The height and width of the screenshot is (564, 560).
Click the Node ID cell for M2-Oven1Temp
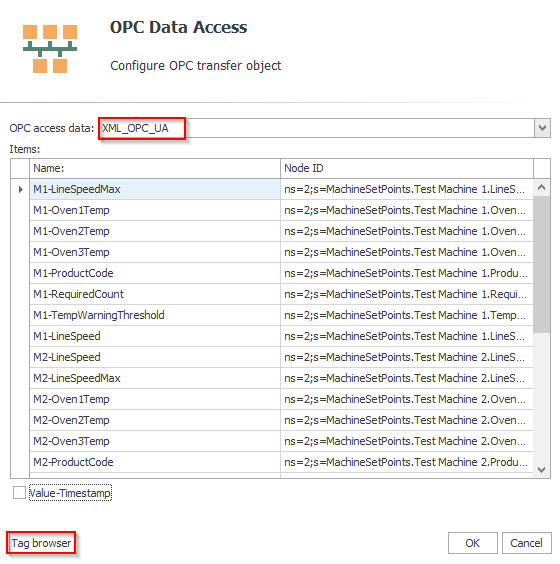pos(407,399)
